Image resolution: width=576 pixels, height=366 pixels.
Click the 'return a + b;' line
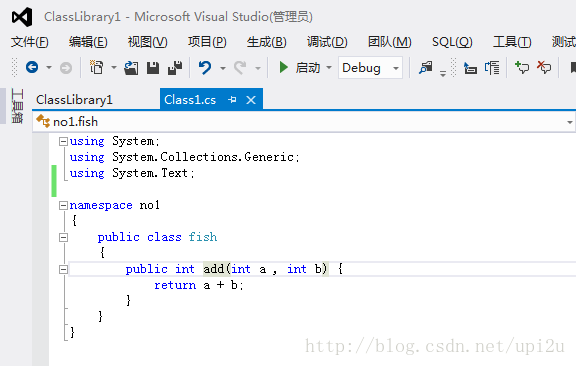(x=199, y=285)
